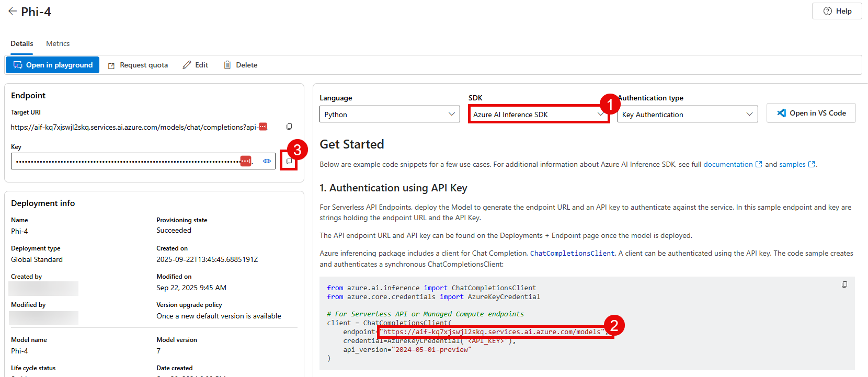Screen dimensions: 868x377
Task: Click the ChatCompletionsClient link
Action: pos(572,253)
